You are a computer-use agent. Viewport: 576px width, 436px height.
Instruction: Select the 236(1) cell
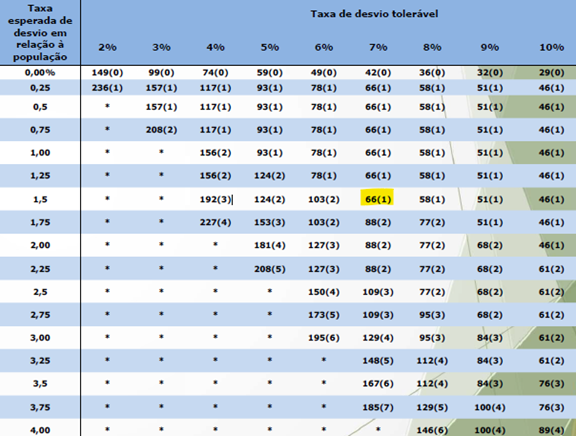(x=107, y=88)
